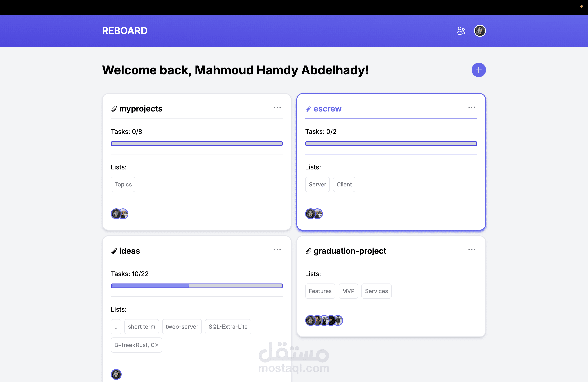Click the paperclip icon beside escrew
Viewport: 588px width, 382px height.
308,109
